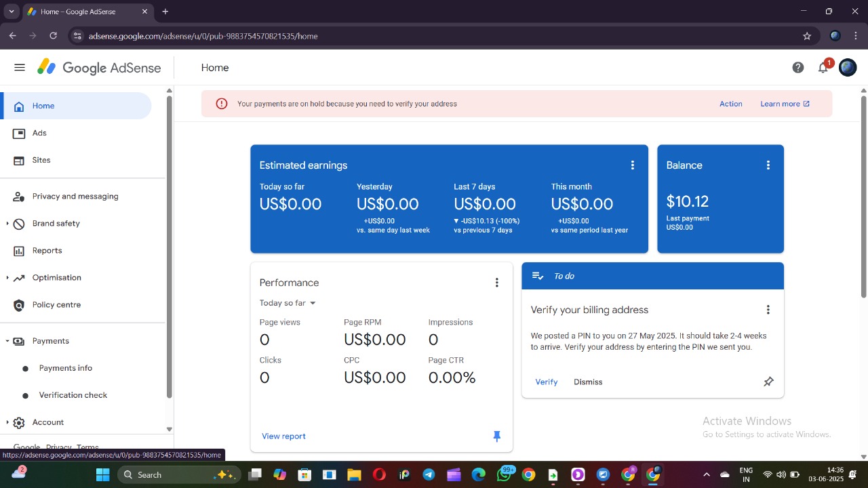Click the main page vertical scrollbar
868x488 pixels.
point(863,197)
